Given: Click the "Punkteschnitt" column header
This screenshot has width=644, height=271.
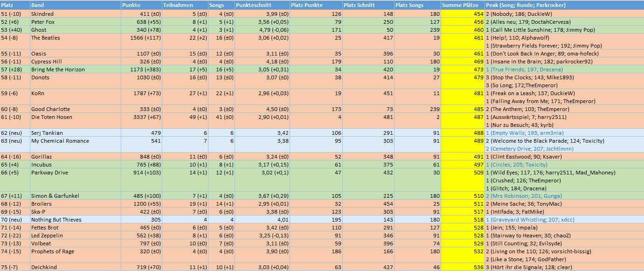Looking at the screenshot, I should pos(262,5).
